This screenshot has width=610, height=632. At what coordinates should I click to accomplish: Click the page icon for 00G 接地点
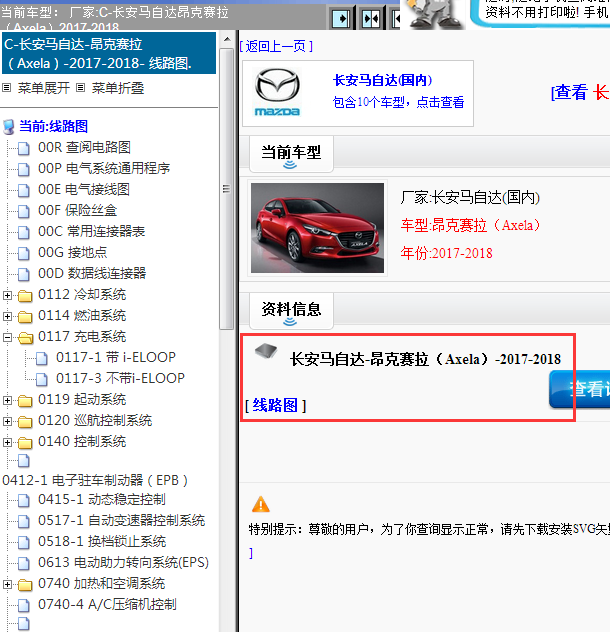(24, 253)
